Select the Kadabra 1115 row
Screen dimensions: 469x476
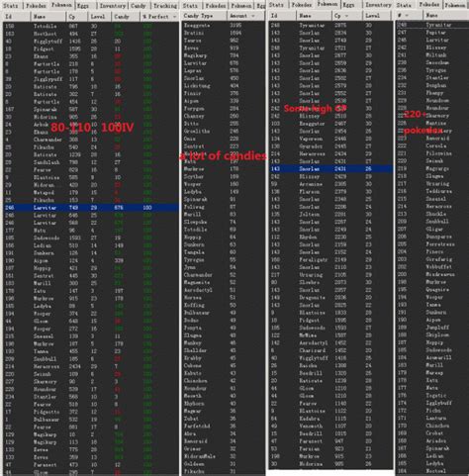tap(331, 419)
